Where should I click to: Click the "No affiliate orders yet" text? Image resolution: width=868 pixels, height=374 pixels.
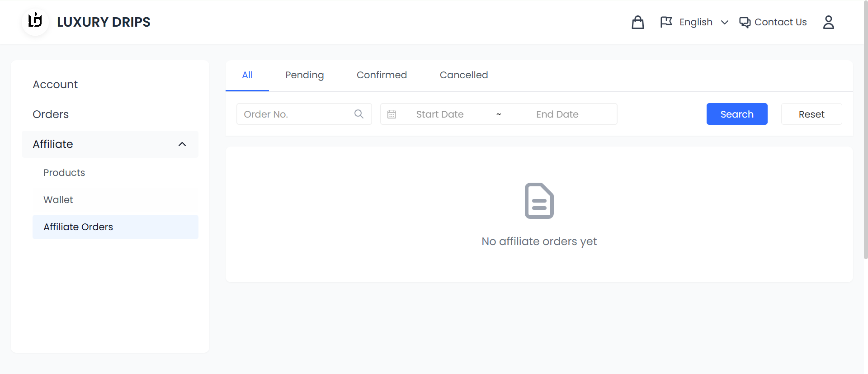[x=539, y=241]
